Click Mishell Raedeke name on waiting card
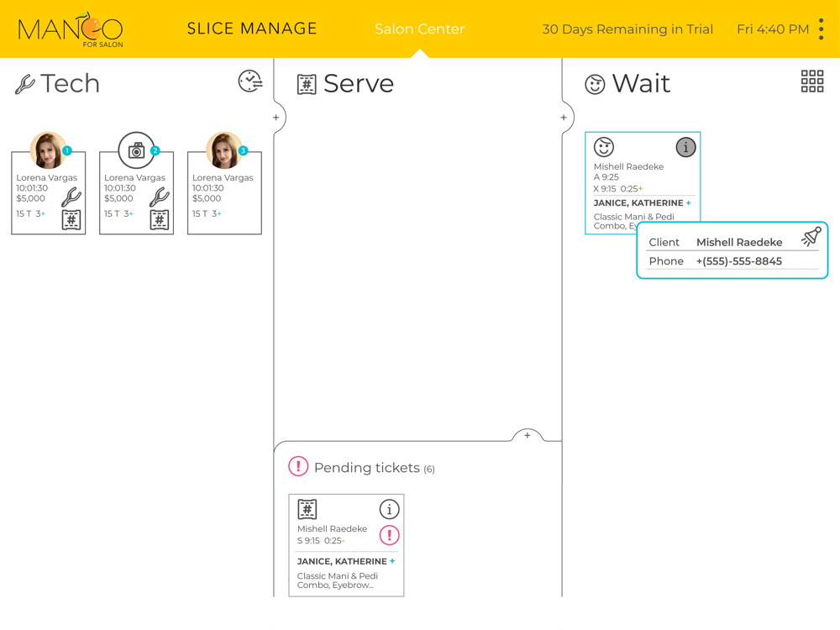840x630 pixels. 628,166
